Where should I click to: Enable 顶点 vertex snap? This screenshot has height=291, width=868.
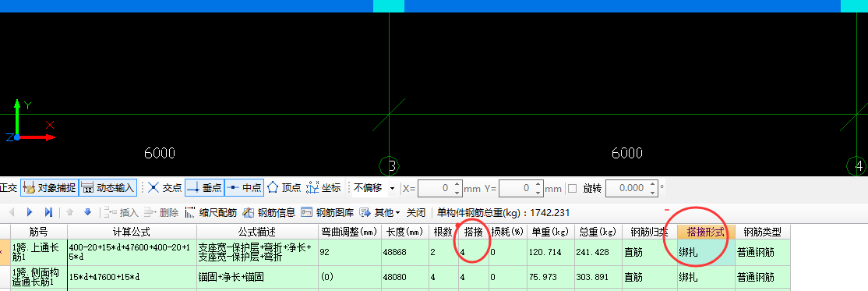(x=284, y=188)
